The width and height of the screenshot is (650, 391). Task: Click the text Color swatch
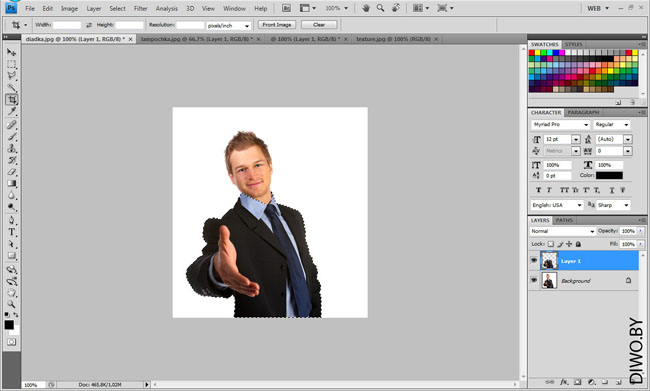609,175
